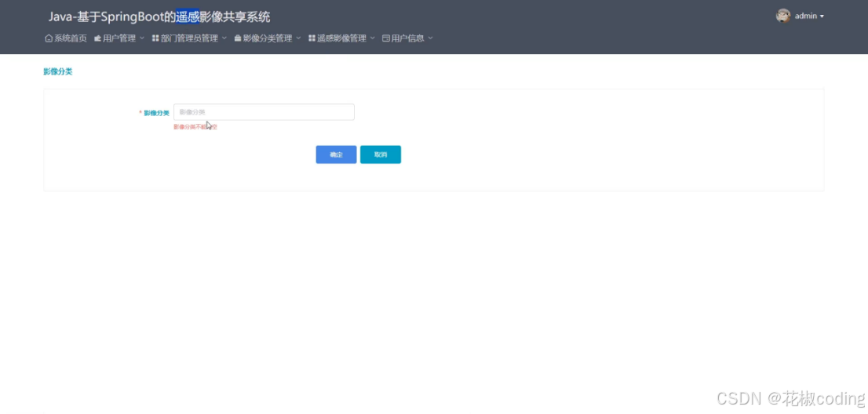Viewport: 868px width, 414px height.
Task: Click the red validation message under the input
Action: [x=195, y=127]
